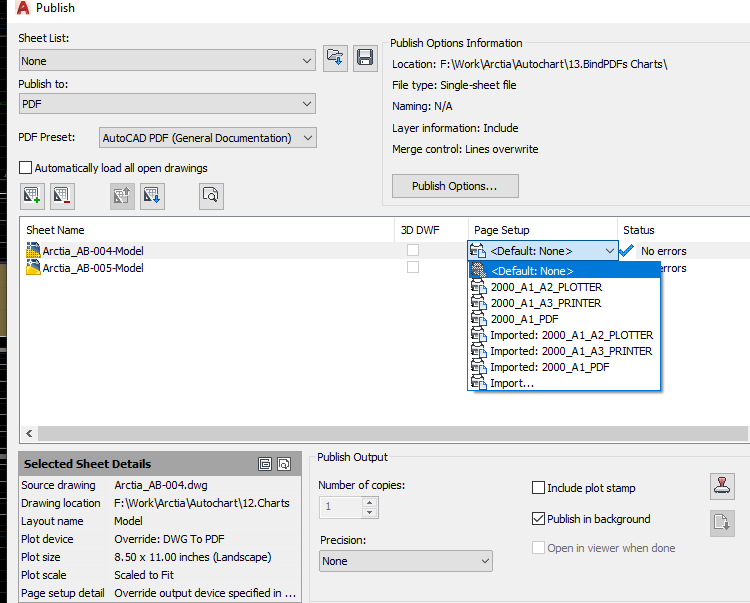
Task: Open the Precision dropdown
Action: click(x=406, y=561)
